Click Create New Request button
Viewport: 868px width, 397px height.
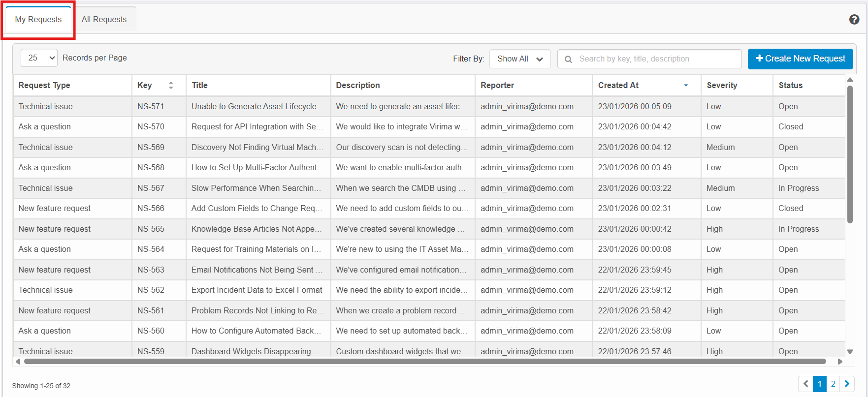[800, 59]
